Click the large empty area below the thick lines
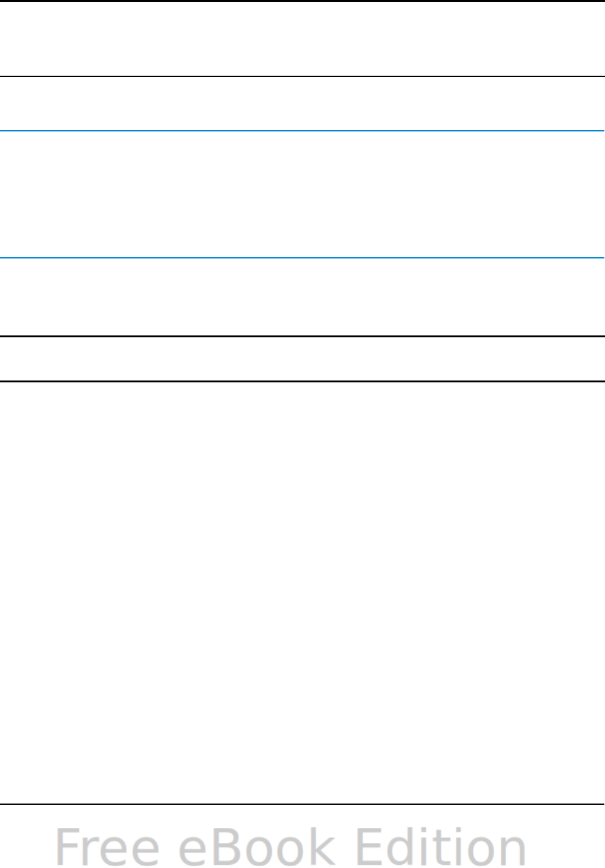 coord(302,593)
